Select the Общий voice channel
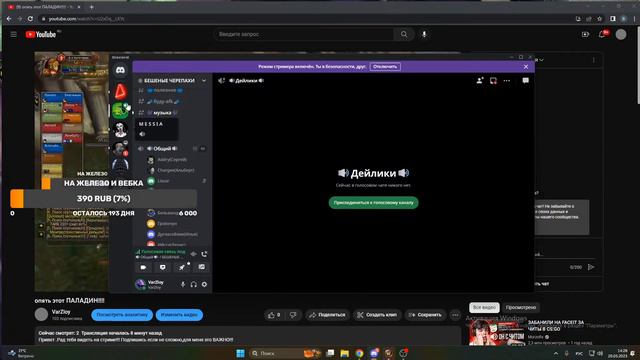 (162, 149)
